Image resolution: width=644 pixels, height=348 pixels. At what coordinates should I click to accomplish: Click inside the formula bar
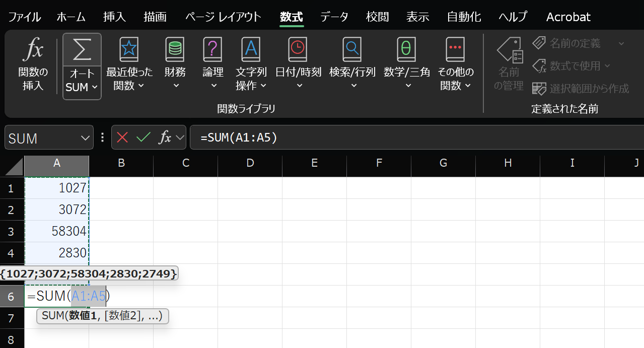[x=302, y=137]
